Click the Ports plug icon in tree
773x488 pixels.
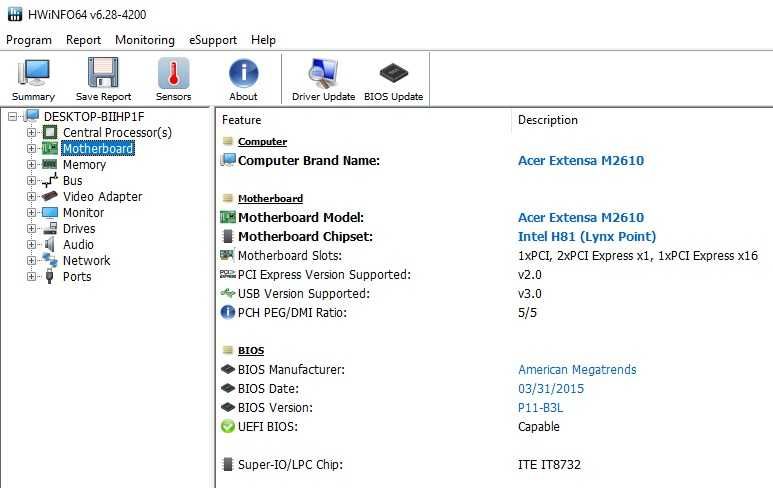click(50, 276)
